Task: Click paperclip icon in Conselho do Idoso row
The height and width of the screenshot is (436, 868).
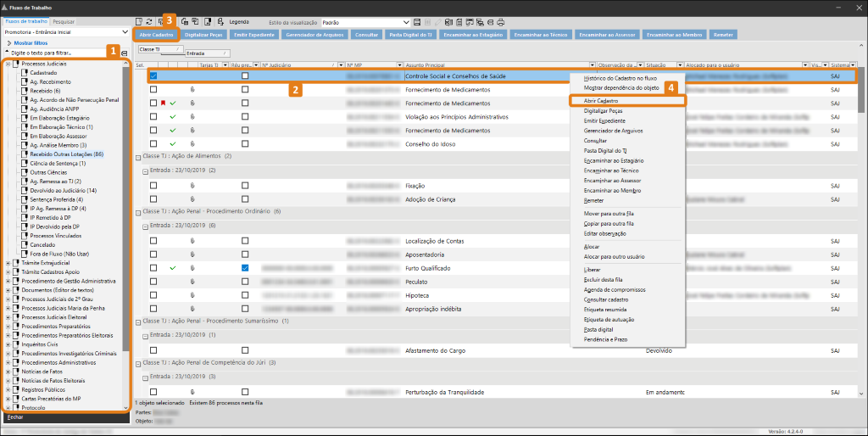Action: click(192, 144)
